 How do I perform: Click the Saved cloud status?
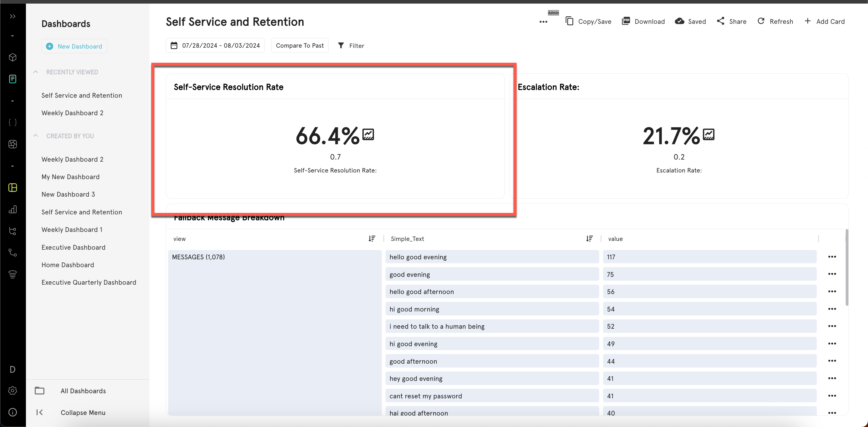[690, 22]
